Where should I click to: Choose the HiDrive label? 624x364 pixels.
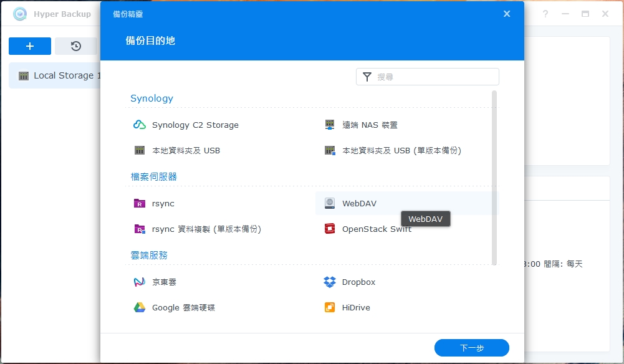356,307
